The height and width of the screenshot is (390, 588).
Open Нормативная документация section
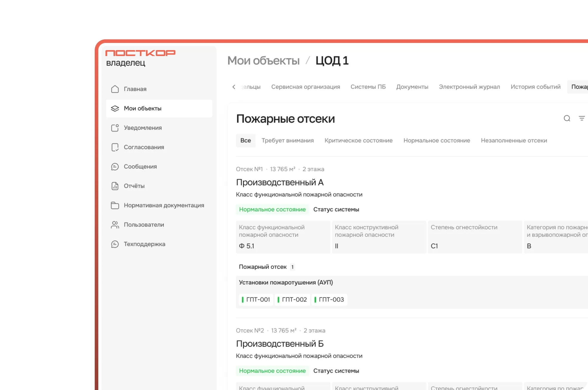[159, 205]
